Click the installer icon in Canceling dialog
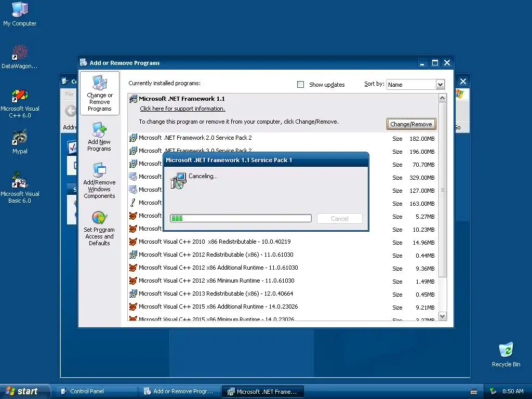Screen dimensions: 532x399 [x=178, y=180]
